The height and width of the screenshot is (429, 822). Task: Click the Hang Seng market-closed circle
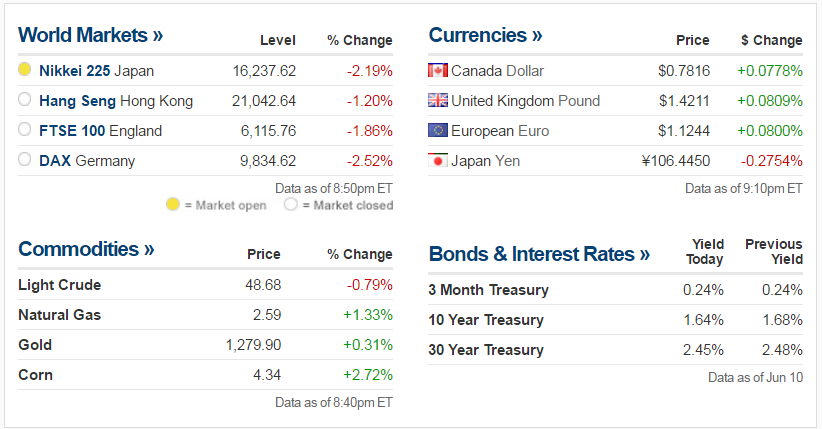click(25, 101)
